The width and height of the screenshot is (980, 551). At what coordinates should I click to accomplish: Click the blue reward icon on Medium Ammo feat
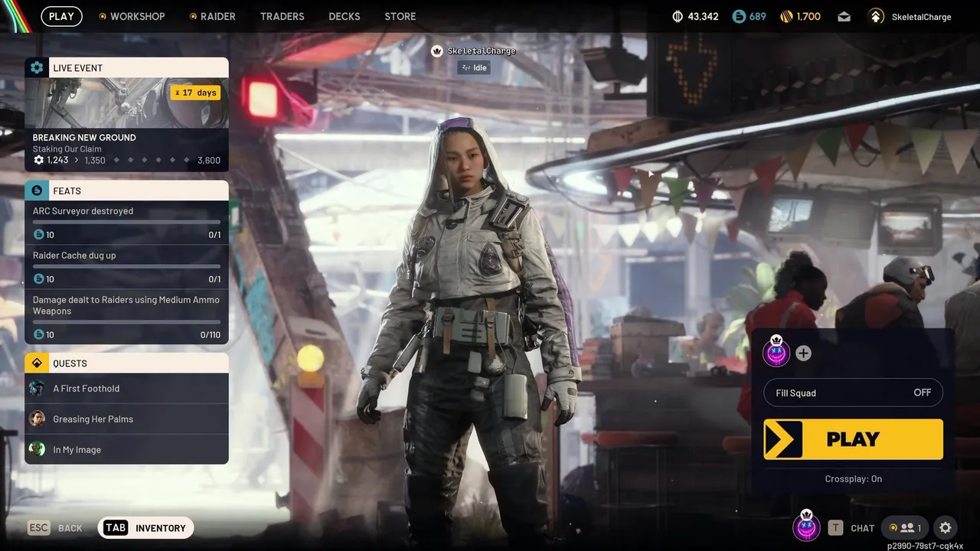pos(38,334)
